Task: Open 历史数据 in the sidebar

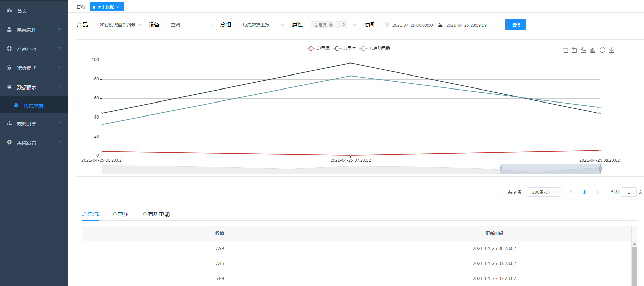Action: pos(34,105)
